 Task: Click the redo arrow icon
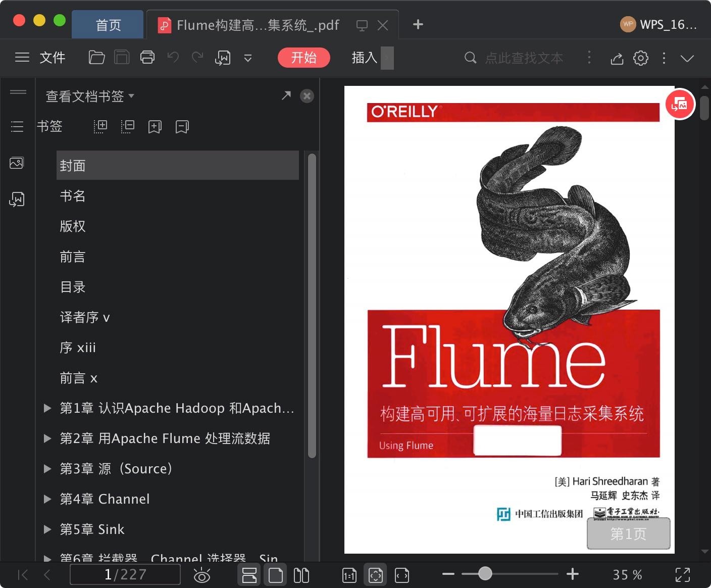pos(197,58)
